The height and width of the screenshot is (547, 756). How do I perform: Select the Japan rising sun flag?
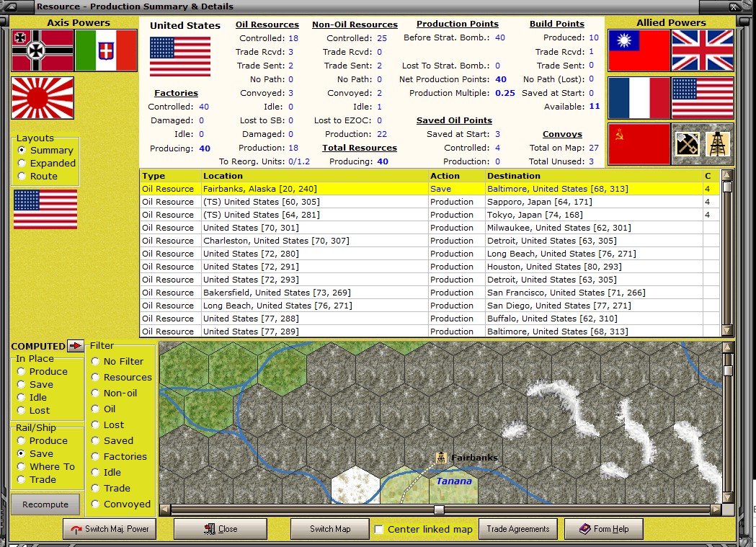43,98
